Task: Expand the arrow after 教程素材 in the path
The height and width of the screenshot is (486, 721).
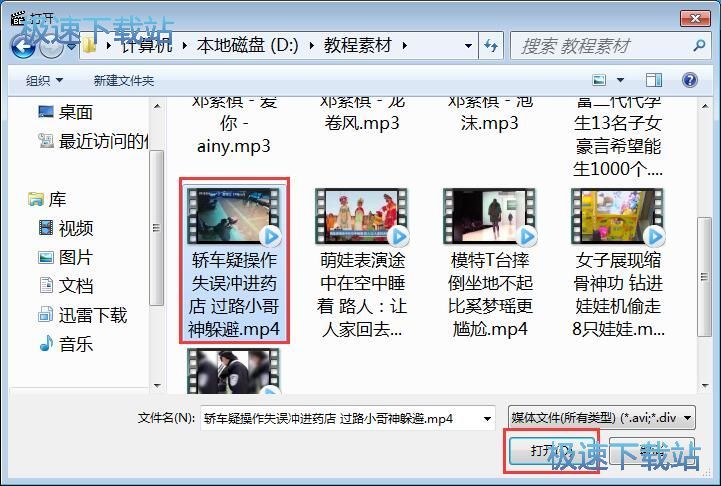Action: tap(405, 46)
